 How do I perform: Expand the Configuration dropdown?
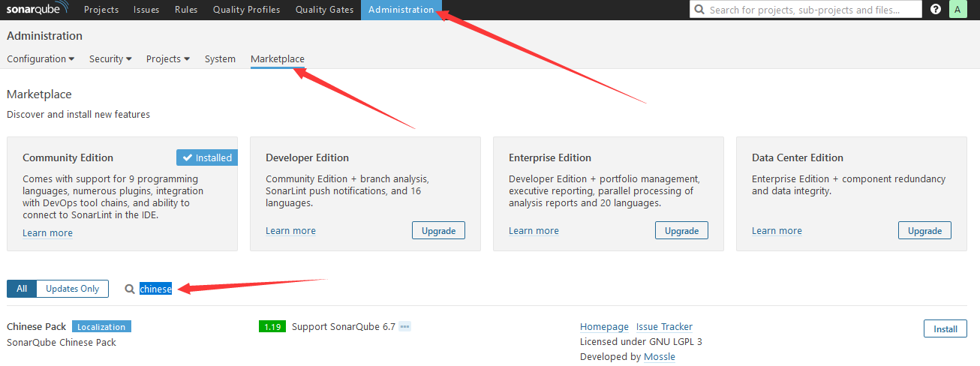pyautogui.click(x=41, y=58)
